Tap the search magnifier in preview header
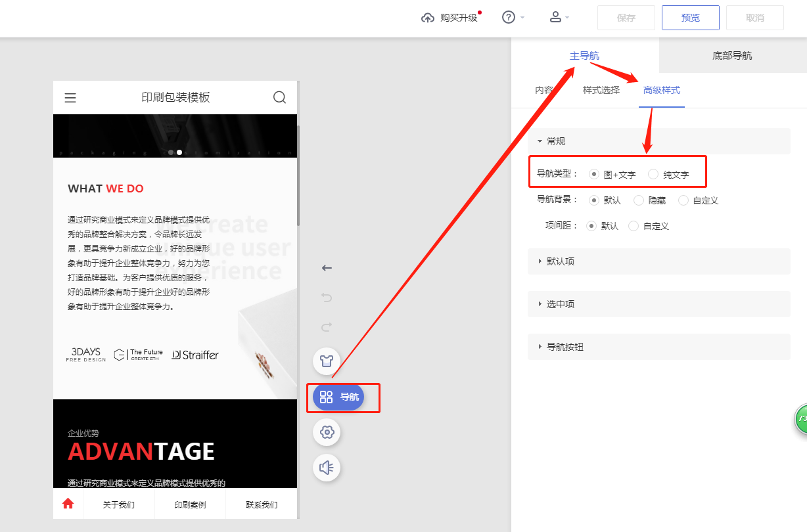Image resolution: width=807 pixels, height=532 pixels. point(279,98)
